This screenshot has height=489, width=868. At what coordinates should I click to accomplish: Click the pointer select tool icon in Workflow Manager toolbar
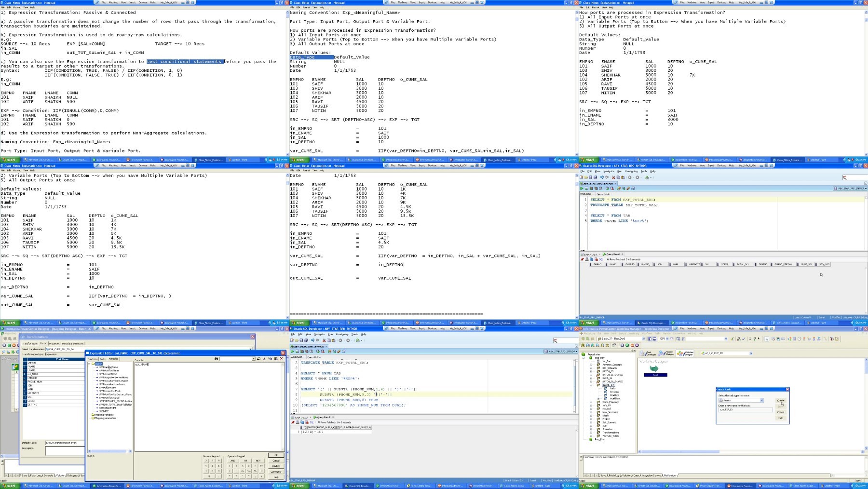pyautogui.click(x=766, y=339)
